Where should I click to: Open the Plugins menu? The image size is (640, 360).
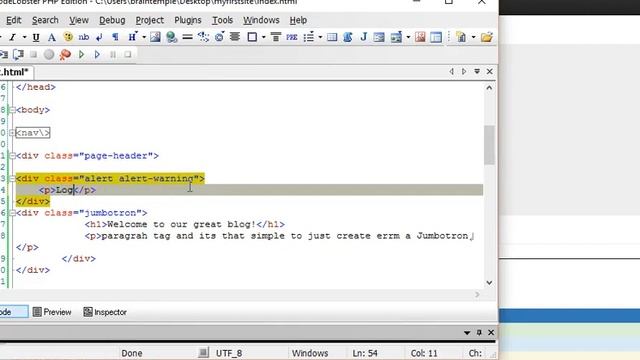coord(188,20)
